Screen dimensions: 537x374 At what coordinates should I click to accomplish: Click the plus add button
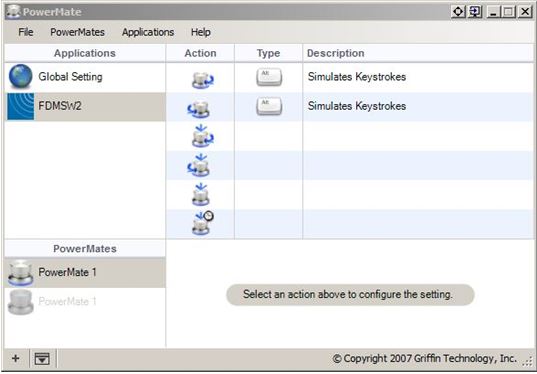tap(15, 359)
